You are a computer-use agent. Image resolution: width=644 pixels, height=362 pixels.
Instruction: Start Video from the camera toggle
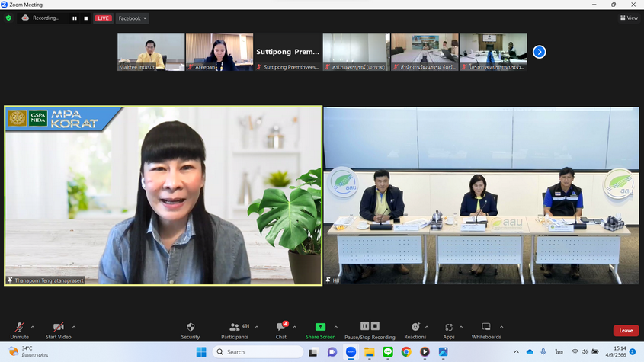pyautogui.click(x=58, y=327)
